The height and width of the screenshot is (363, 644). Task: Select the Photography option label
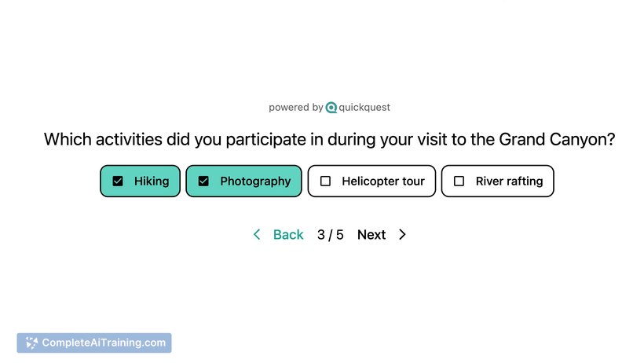tap(255, 181)
